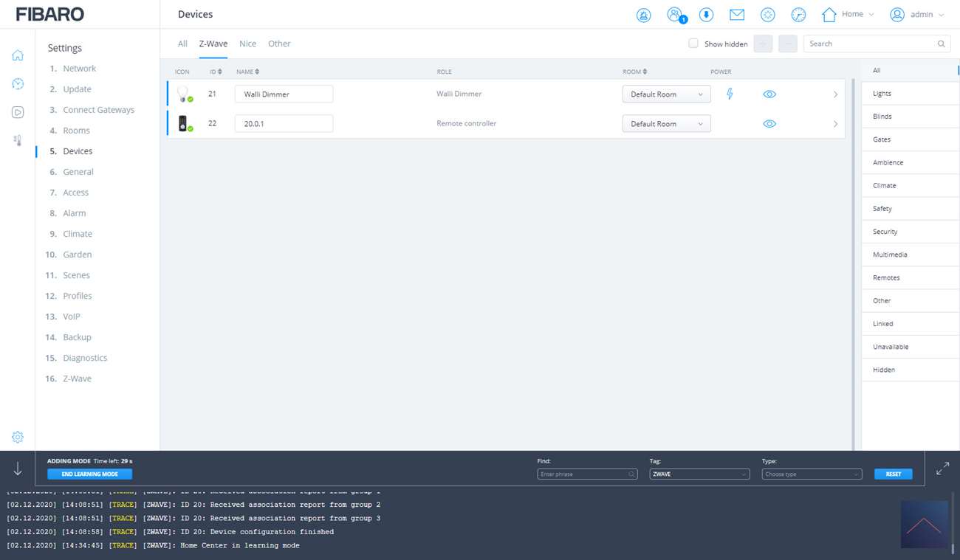Image resolution: width=960 pixels, height=560 pixels.
Task: Click the settings gear icon at bottom left
Action: [x=18, y=437]
